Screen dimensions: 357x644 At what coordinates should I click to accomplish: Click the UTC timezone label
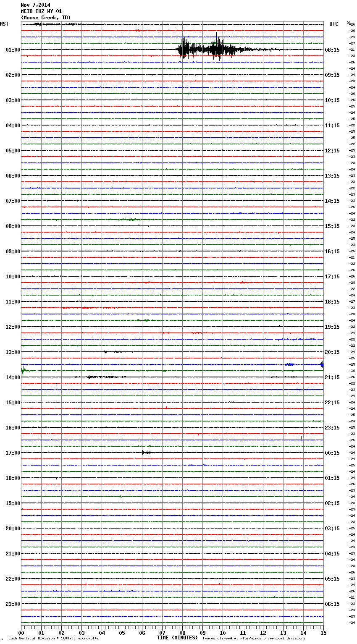click(333, 24)
